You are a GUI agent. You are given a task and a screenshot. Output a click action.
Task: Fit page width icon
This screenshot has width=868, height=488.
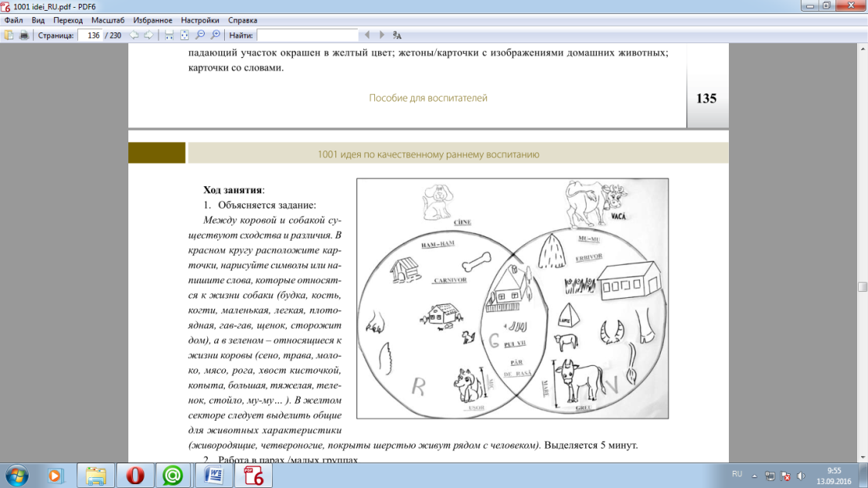pos(169,35)
